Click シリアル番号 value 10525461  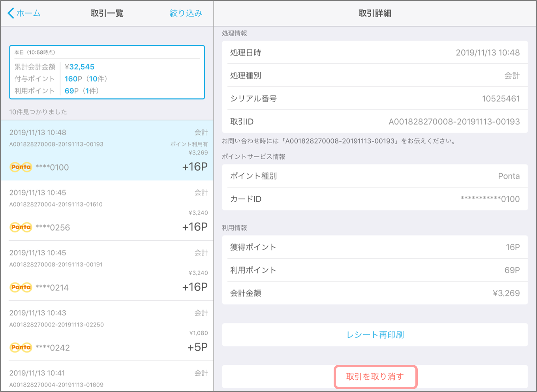[x=501, y=99]
